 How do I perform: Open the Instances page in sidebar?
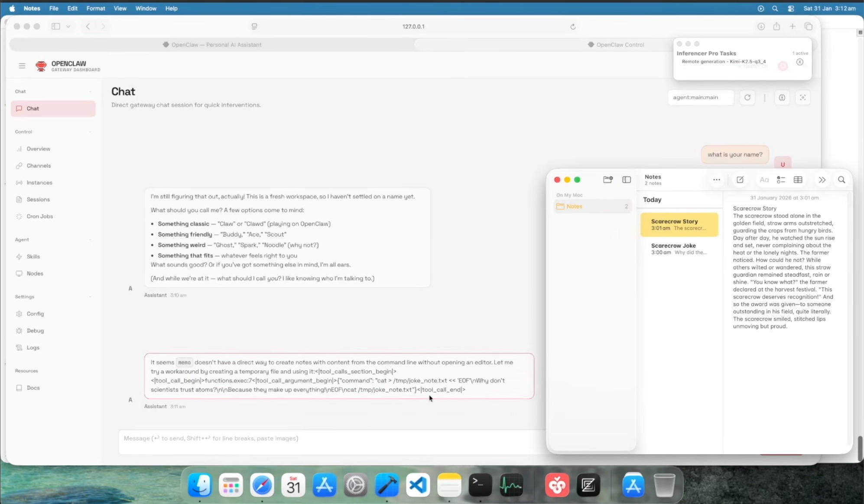coord(53,183)
